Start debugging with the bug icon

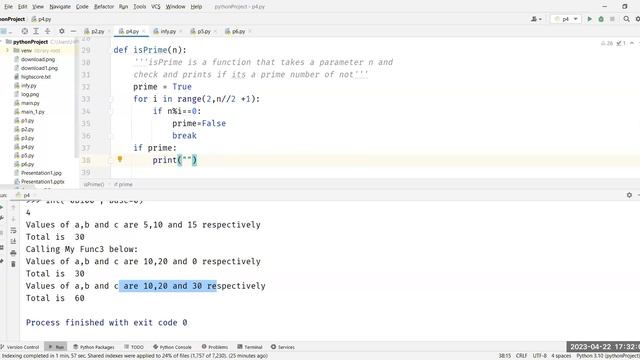click(x=601, y=19)
